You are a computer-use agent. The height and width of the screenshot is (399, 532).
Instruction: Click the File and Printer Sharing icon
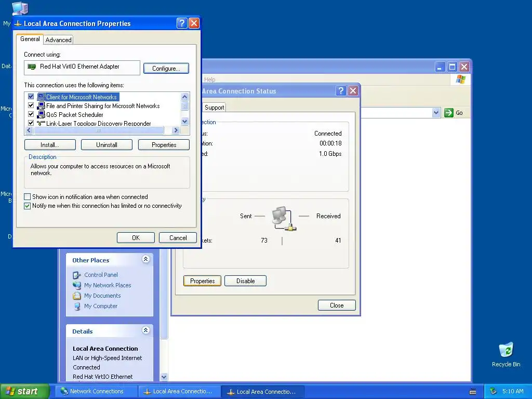coord(41,105)
